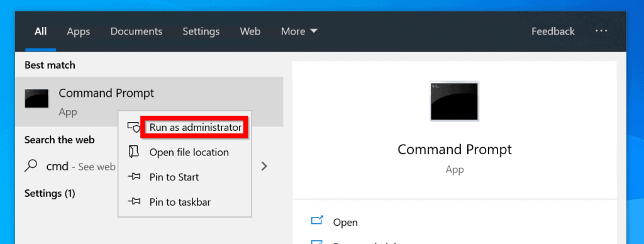
Task: Click Open in the right details pane
Action: pyautogui.click(x=345, y=222)
